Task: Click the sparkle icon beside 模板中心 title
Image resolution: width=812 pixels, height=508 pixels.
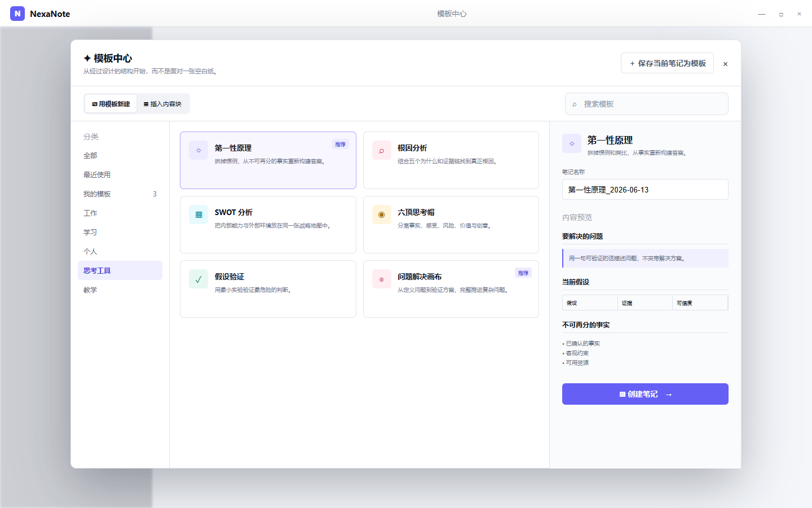Action: (87, 58)
